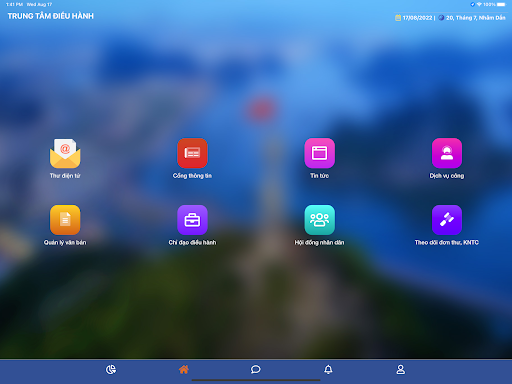Open the user profile tab
Screen dimensions: 512x384
pos(401,369)
